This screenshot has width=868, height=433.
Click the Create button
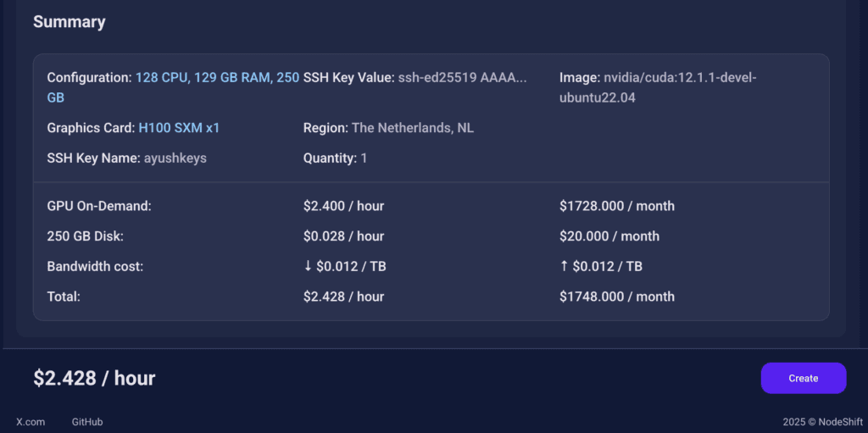(x=804, y=378)
